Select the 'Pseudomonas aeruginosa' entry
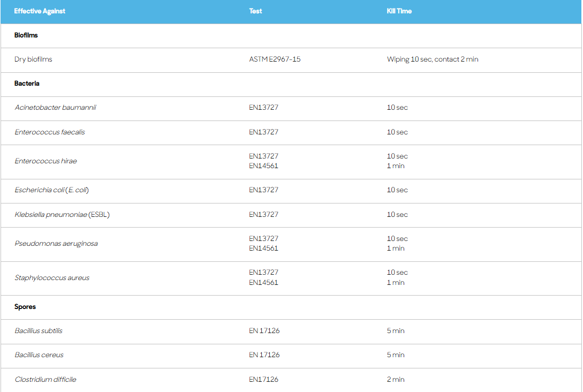The image size is (583, 392). pyautogui.click(x=56, y=244)
